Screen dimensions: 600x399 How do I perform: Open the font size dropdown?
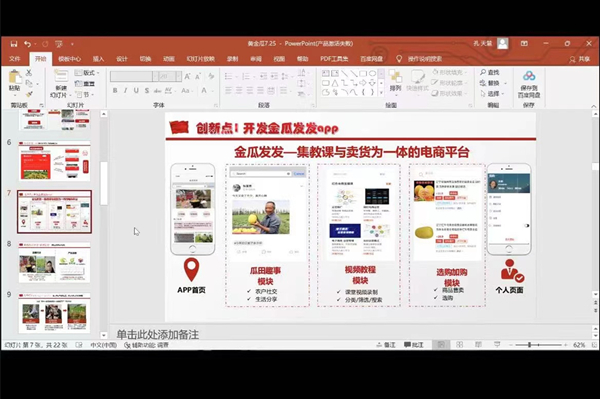(178, 76)
